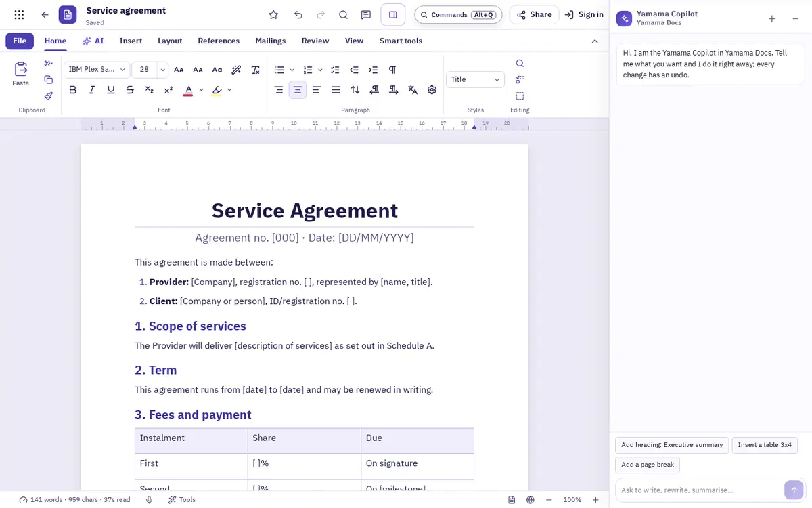Switch to the Insert tab
The width and height of the screenshot is (812, 508).
(x=131, y=41)
